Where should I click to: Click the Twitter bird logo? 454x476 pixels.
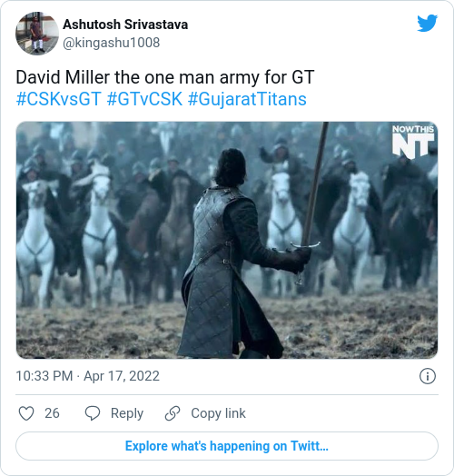427,23
